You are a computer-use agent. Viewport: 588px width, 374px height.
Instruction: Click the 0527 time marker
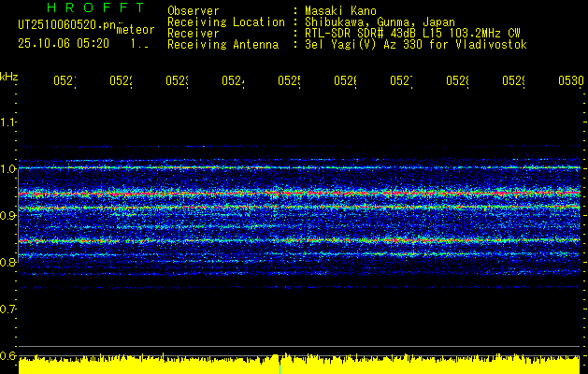click(x=401, y=80)
